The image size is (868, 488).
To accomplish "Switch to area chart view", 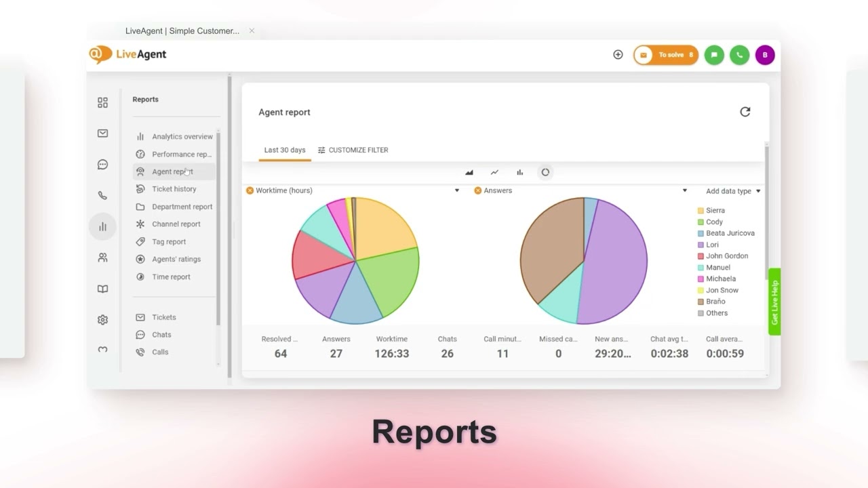I will click(x=469, y=172).
